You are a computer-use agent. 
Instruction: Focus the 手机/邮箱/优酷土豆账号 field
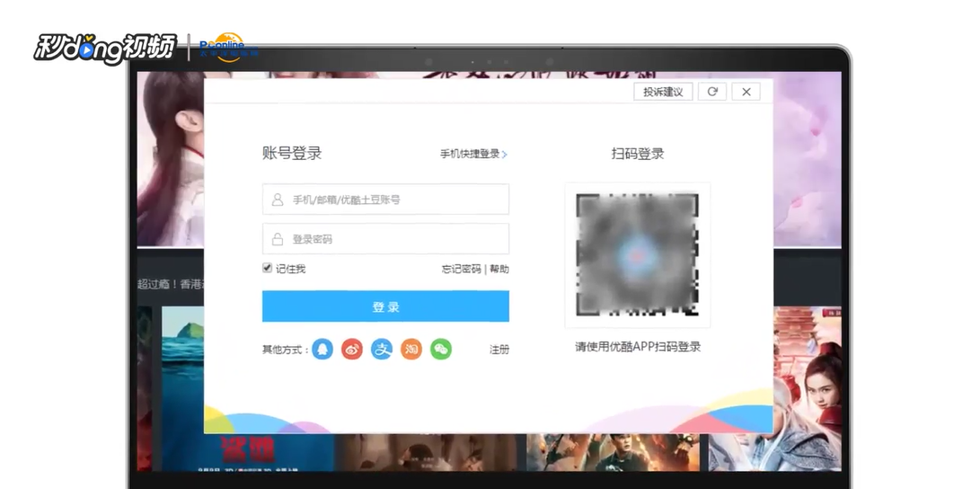[x=385, y=200]
